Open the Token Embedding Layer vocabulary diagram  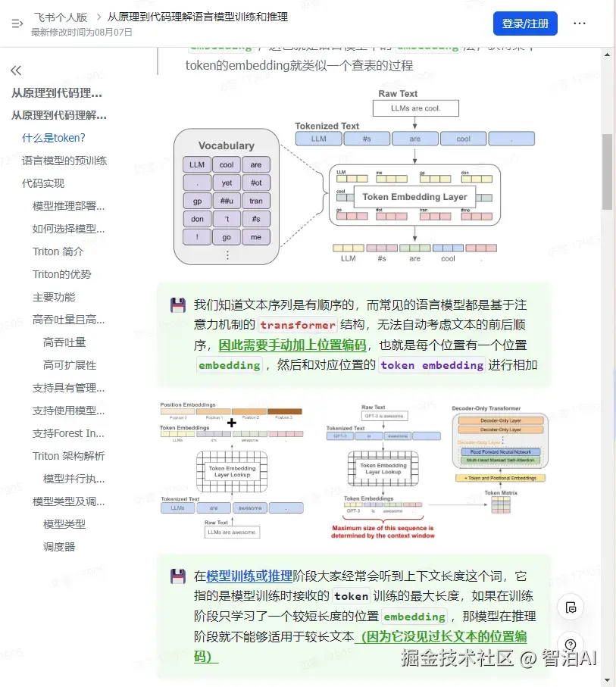pyautogui.click(x=355, y=177)
